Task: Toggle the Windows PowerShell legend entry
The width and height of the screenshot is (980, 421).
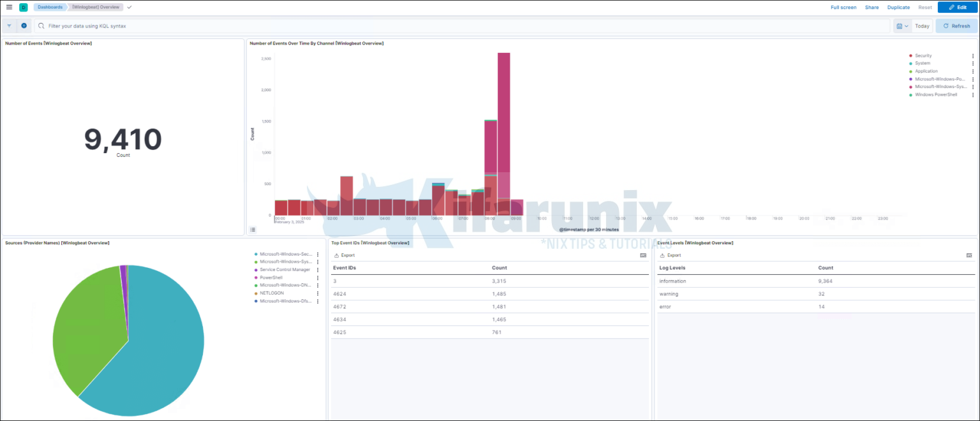Action: click(x=935, y=94)
